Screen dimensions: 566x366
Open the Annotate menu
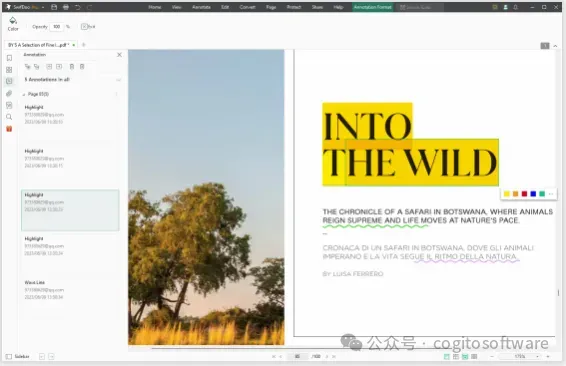(201, 7)
